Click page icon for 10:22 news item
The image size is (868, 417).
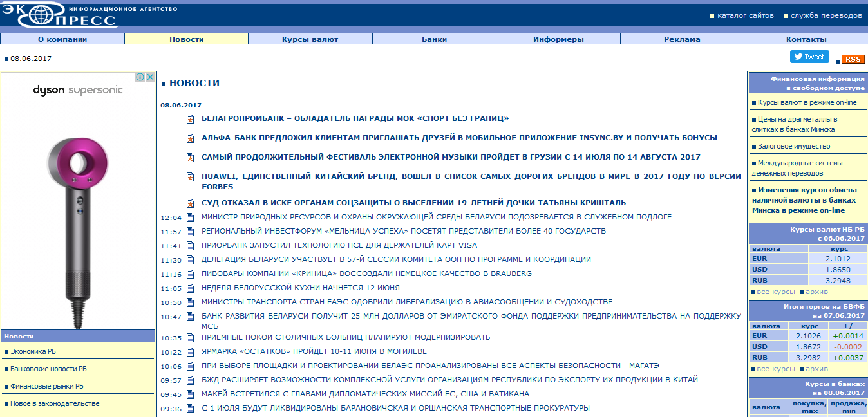pos(190,352)
